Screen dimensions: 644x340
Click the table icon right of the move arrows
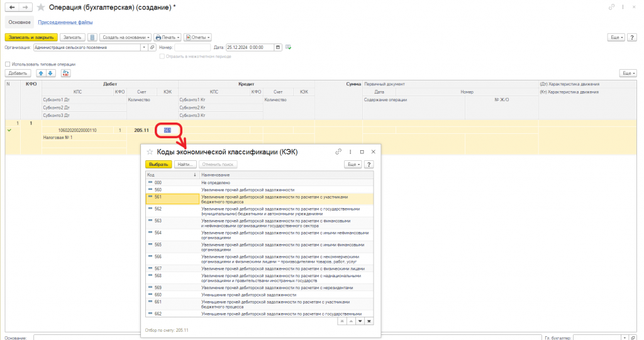65,73
